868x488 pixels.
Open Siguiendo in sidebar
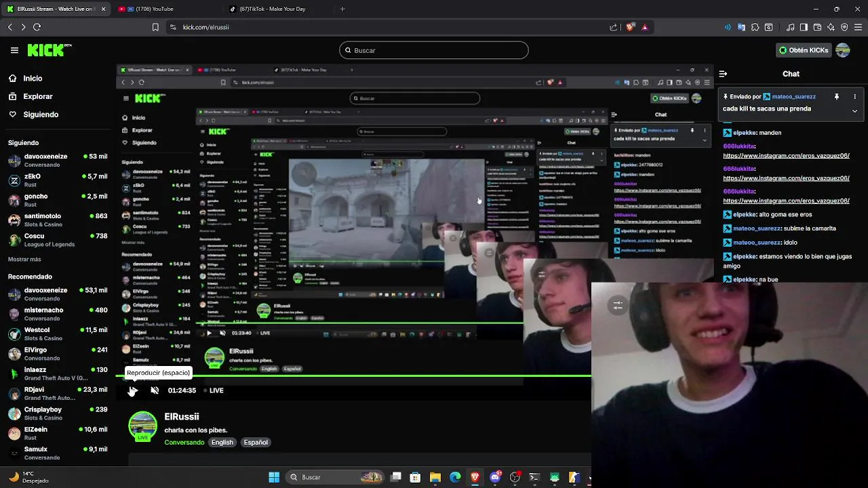tap(33, 115)
